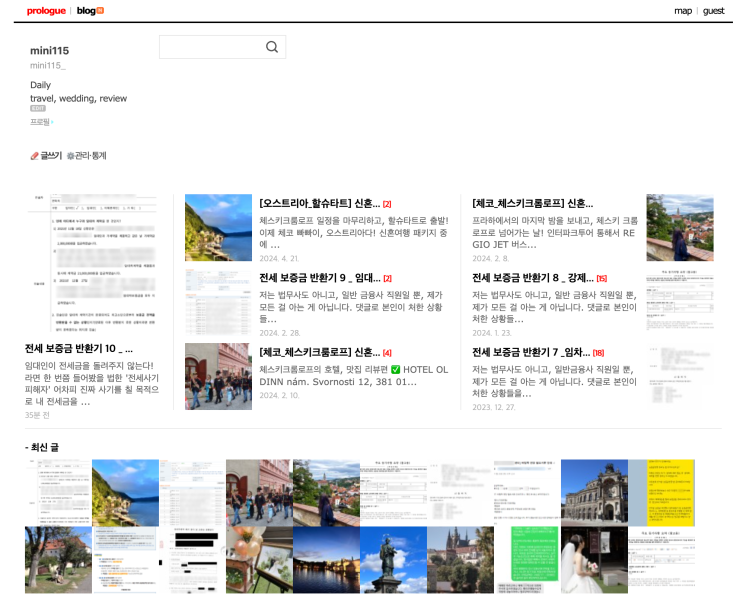Click the spreadsheet thumbnail beside 반환기 9

point(218,302)
